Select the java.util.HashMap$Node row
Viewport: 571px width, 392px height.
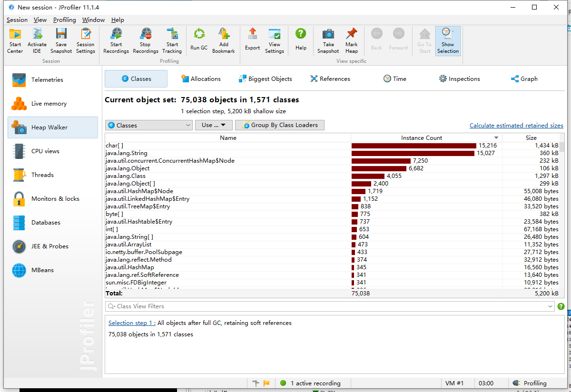[x=332, y=191]
